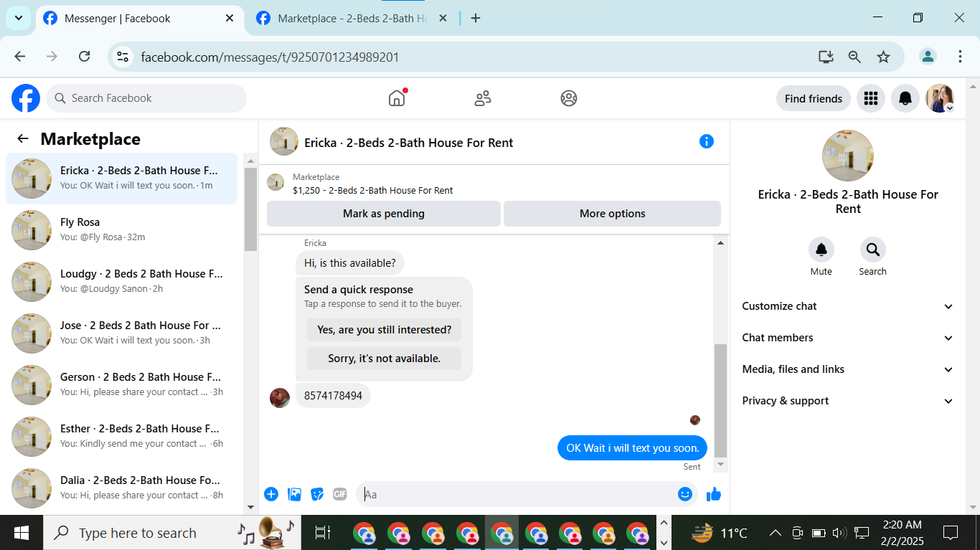980x550 pixels.
Task: Open more actions plus icon
Action: coord(271,494)
